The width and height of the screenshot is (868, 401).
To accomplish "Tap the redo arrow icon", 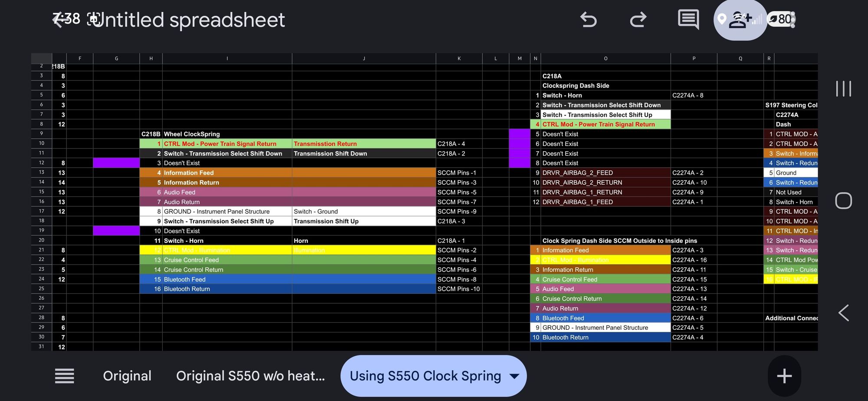I will (x=638, y=20).
